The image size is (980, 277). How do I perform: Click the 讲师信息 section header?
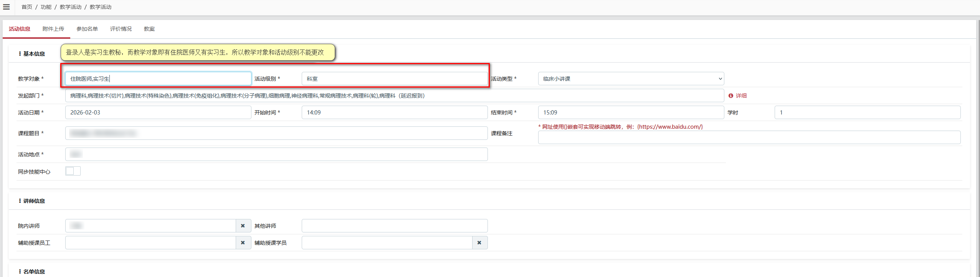(34, 201)
